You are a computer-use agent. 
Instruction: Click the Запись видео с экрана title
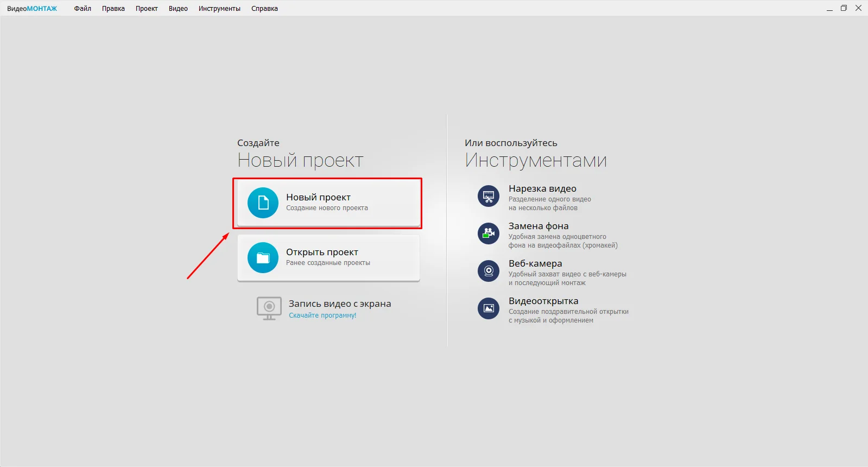pos(340,304)
